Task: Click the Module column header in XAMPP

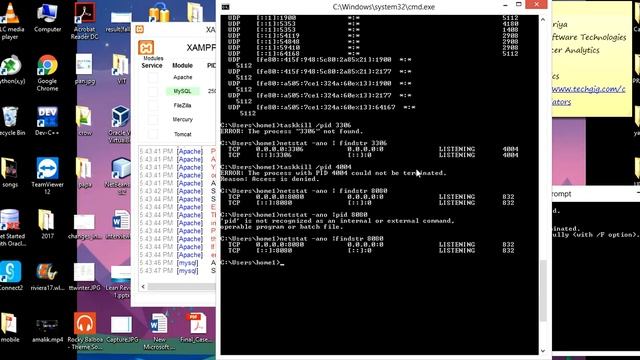Action: [x=182, y=65]
